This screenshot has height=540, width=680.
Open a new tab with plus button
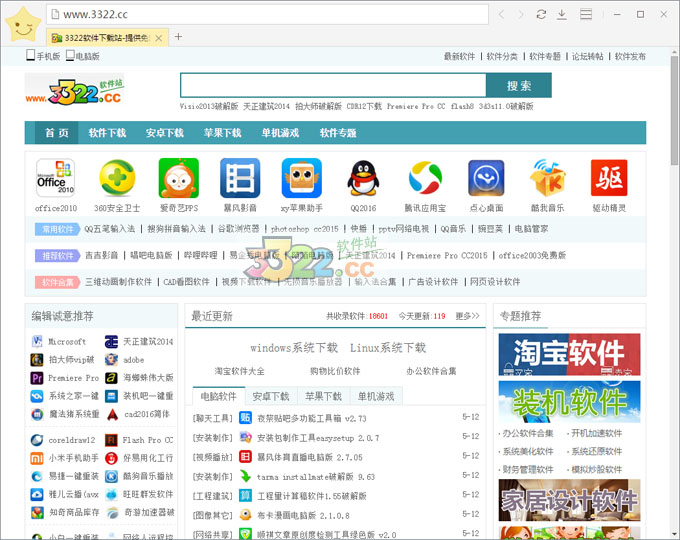coord(178,37)
